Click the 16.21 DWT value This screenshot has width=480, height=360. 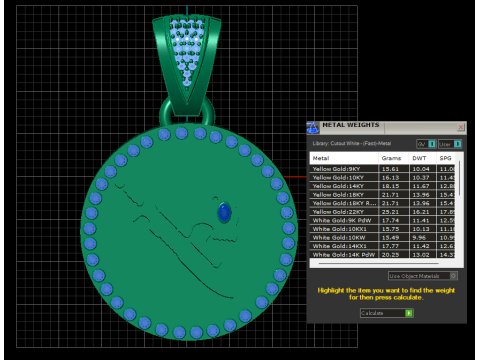click(x=421, y=212)
